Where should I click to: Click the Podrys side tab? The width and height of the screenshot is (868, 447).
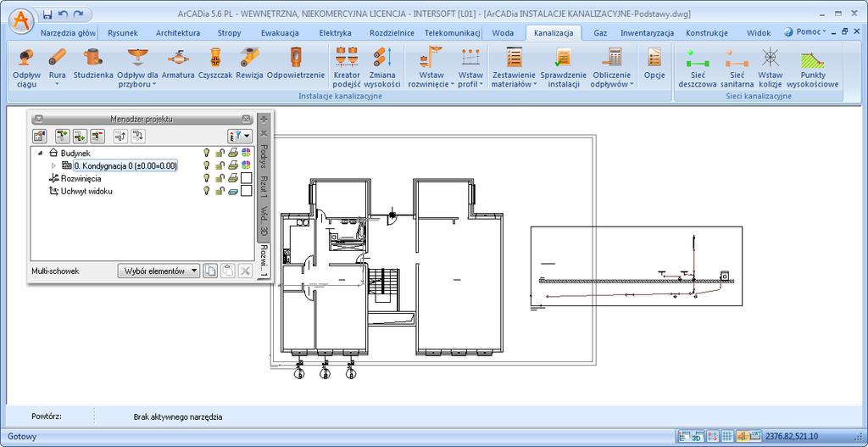pos(264,156)
